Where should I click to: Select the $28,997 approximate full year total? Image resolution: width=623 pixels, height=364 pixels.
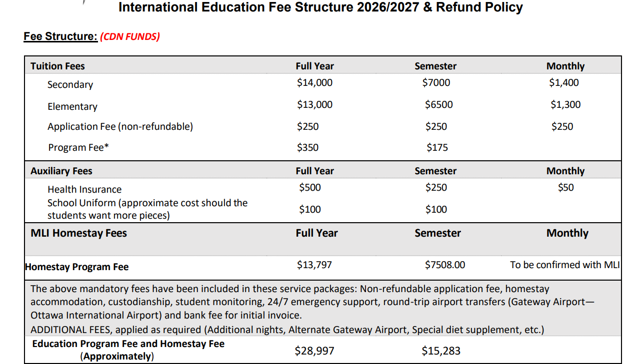coord(314,351)
